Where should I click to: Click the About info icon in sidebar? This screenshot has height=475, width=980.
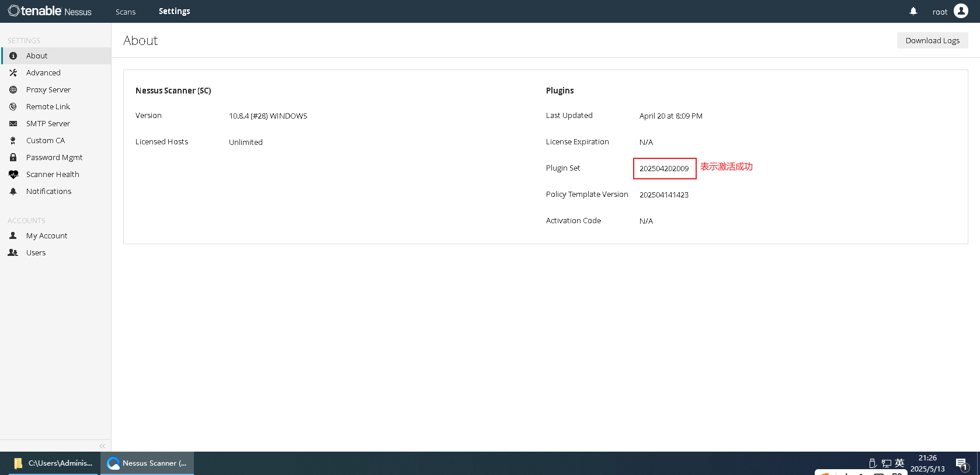tap(13, 56)
